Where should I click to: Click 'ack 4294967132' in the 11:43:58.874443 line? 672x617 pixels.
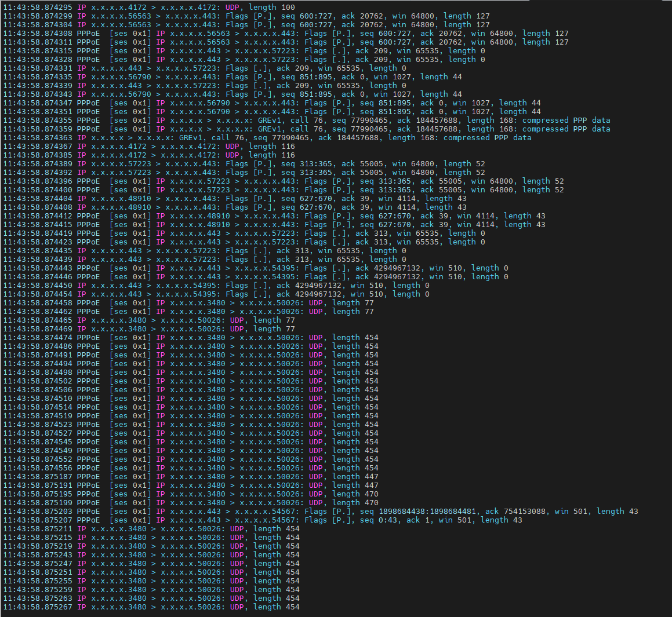pyautogui.click(x=388, y=268)
